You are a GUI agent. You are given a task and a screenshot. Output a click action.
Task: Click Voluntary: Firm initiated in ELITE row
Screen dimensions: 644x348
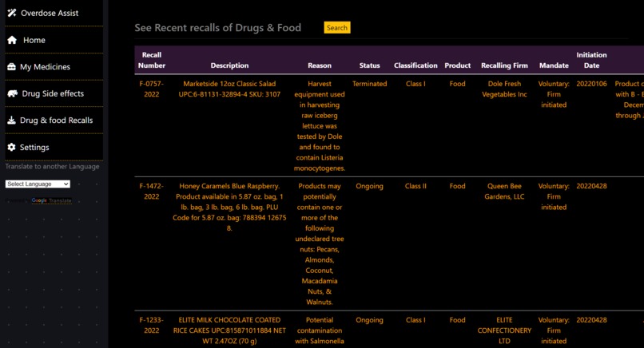pos(554,330)
